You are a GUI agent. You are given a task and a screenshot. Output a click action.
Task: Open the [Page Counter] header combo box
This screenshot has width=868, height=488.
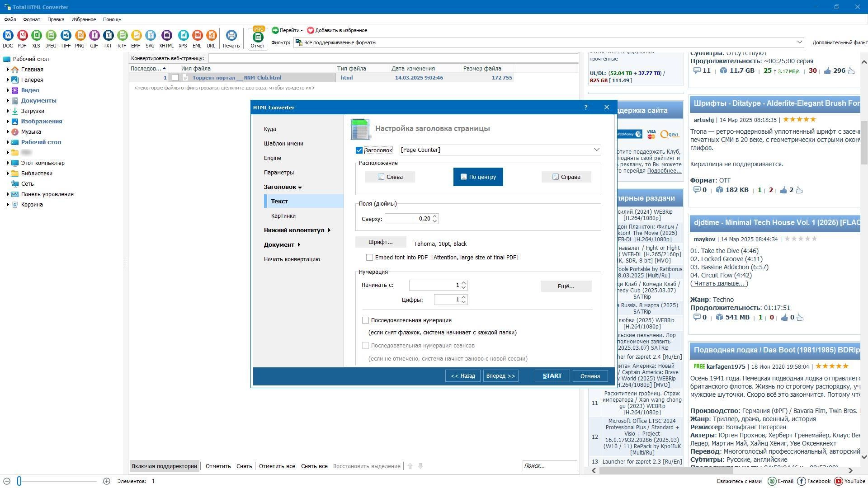click(x=500, y=150)
